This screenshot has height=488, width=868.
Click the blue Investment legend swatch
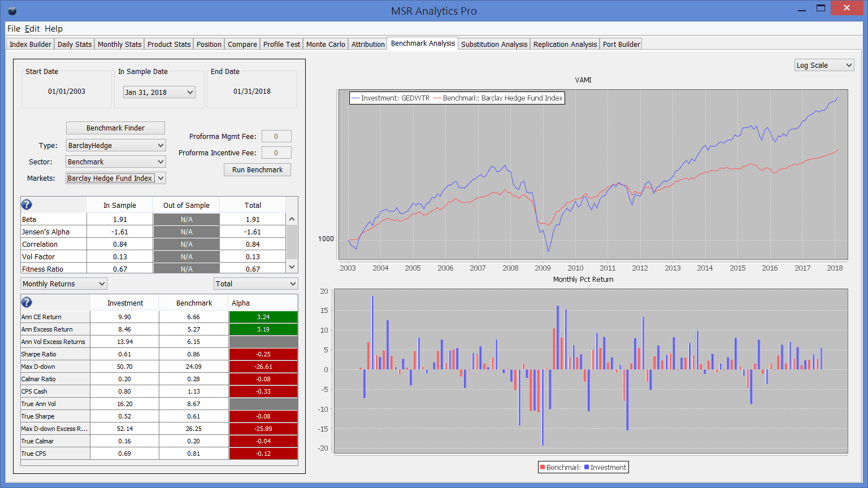click(x=587, y=467)
